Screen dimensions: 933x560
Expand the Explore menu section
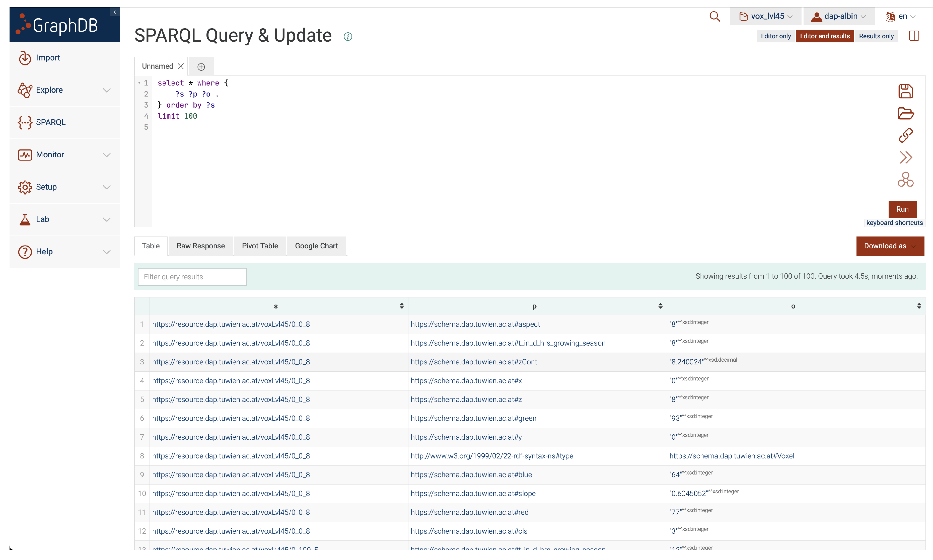click(64, 90)
